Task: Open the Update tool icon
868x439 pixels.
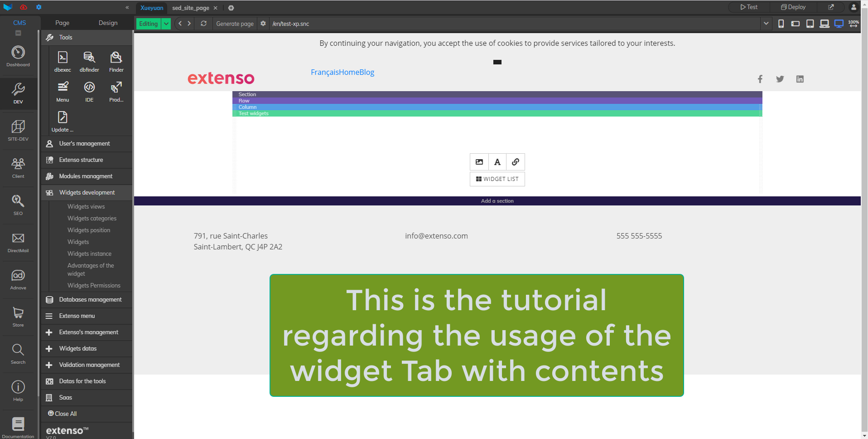Action: click(x=63, y=122)
